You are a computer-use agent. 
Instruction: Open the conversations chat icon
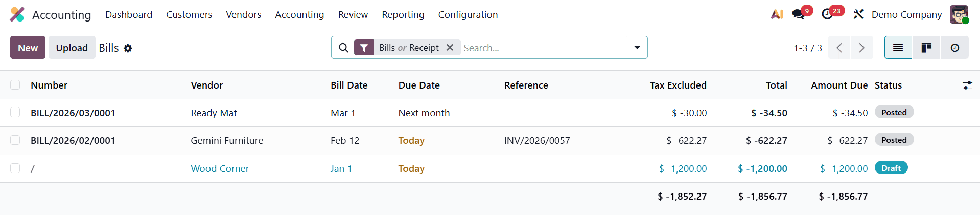pyautogui.click(x=799, y=14)
